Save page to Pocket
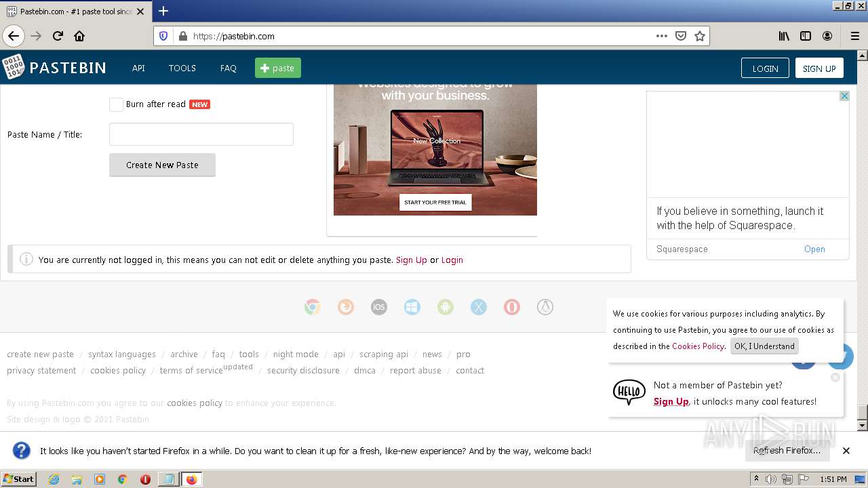The height and width of the screenshot is (488, 868). (x=681, y=36)
